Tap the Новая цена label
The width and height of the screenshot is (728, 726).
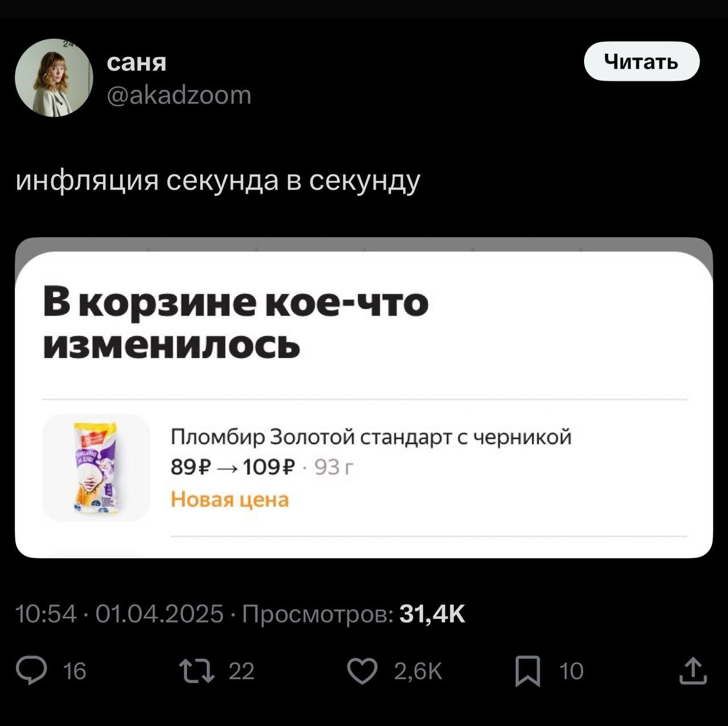(x=230, y=500)
